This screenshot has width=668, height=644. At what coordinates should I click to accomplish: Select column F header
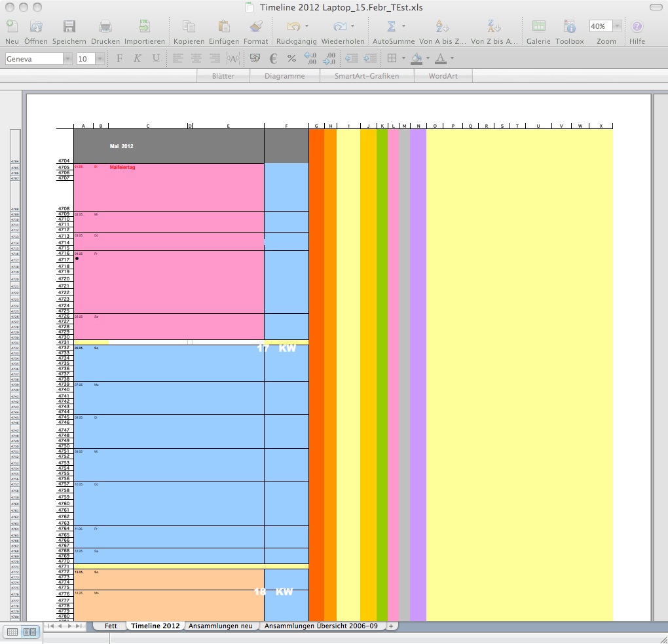tap(286, 126)
